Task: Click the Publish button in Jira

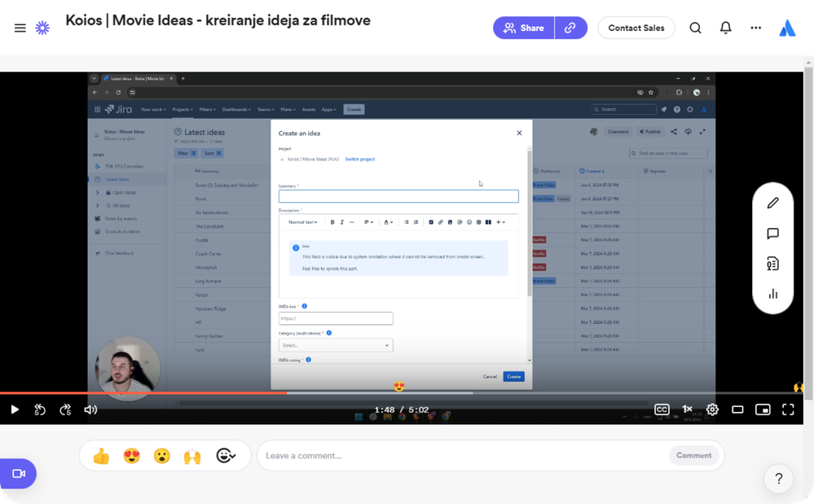Action: click(650, 132)
